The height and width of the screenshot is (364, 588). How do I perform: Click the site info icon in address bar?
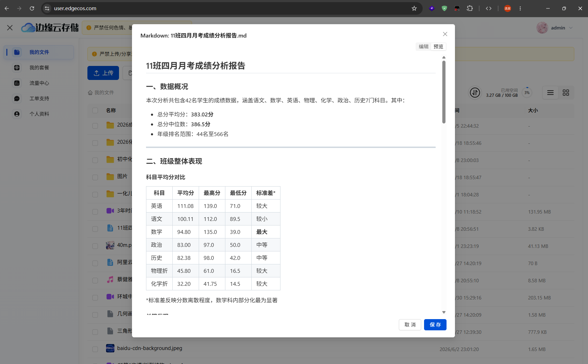(47, 8)
